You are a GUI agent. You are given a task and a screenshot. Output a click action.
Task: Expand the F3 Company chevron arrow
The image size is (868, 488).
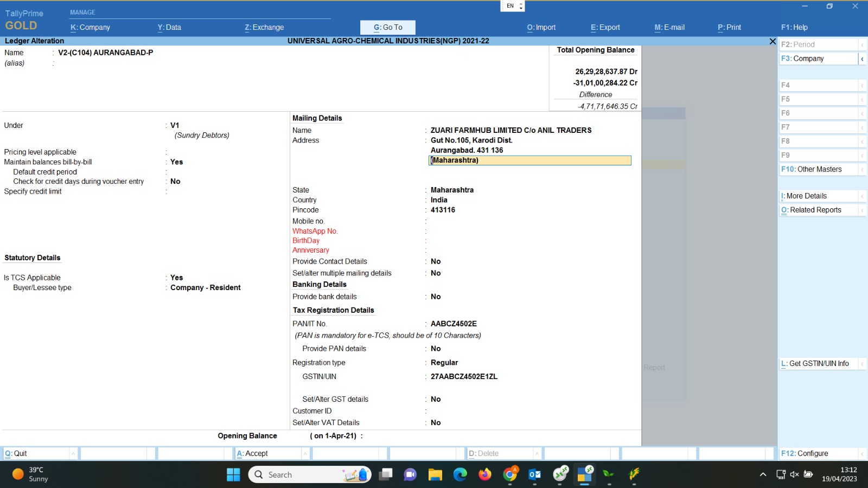pos(862,59)
